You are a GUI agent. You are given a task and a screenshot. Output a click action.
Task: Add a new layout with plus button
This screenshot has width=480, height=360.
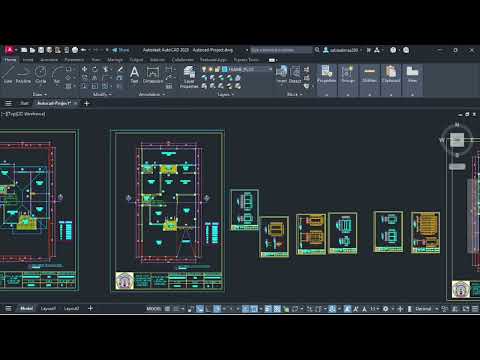90,308
